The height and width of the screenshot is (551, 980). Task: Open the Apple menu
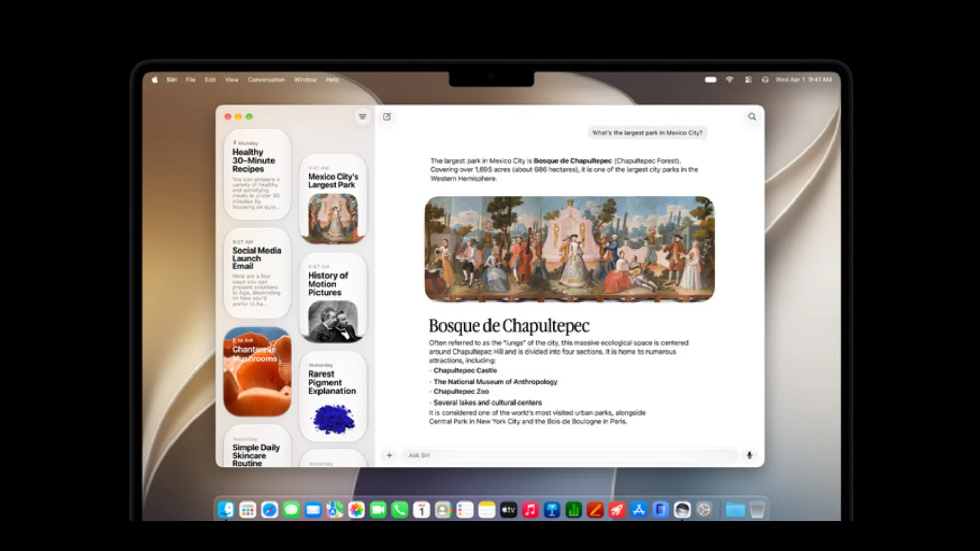(x=155, y=80)
